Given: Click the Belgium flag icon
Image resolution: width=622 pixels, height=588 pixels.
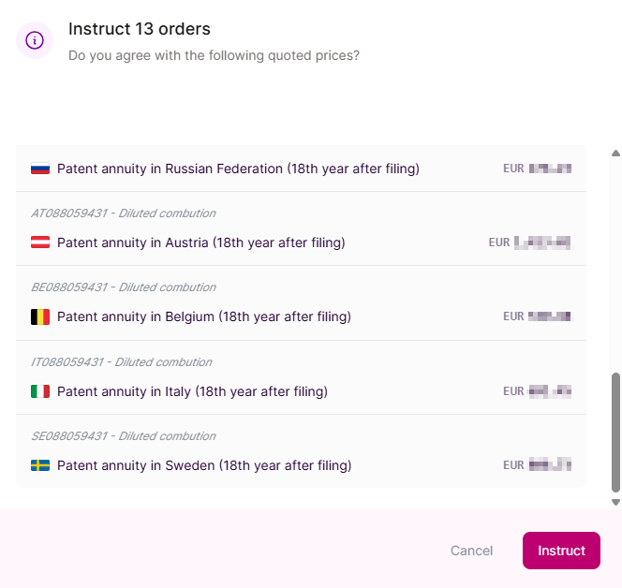Looking at the screenshot, I should (40, 317).
